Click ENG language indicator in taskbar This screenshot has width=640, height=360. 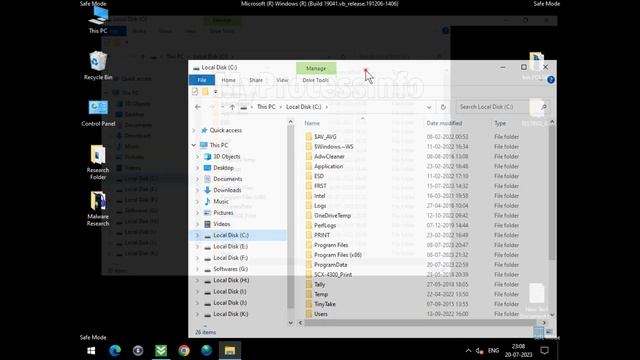[493, 351]
